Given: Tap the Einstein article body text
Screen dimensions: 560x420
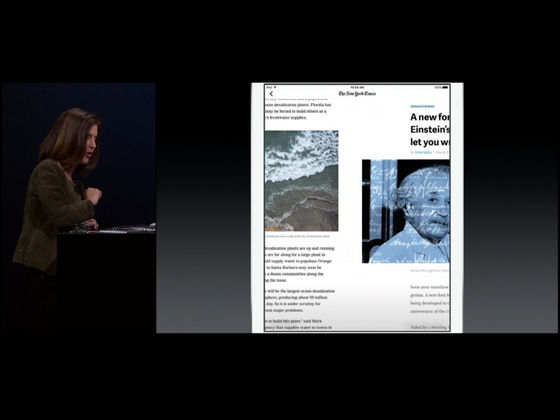Looking at the screenshot, I should [x=430, y=306].
